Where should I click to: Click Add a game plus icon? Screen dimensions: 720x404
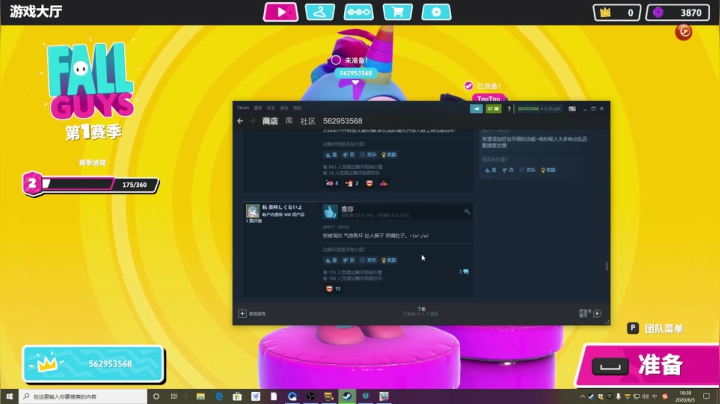pos(242,314)
